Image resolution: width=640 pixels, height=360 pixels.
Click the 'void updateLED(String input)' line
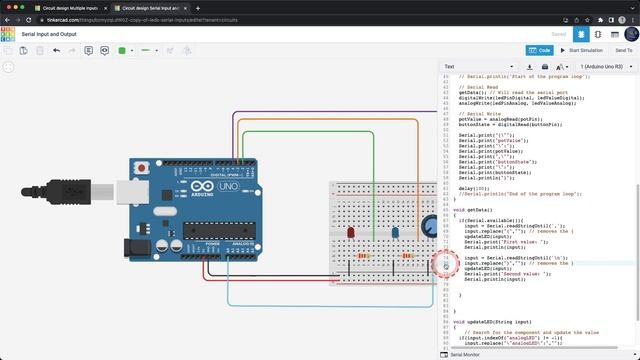[492, 322]
